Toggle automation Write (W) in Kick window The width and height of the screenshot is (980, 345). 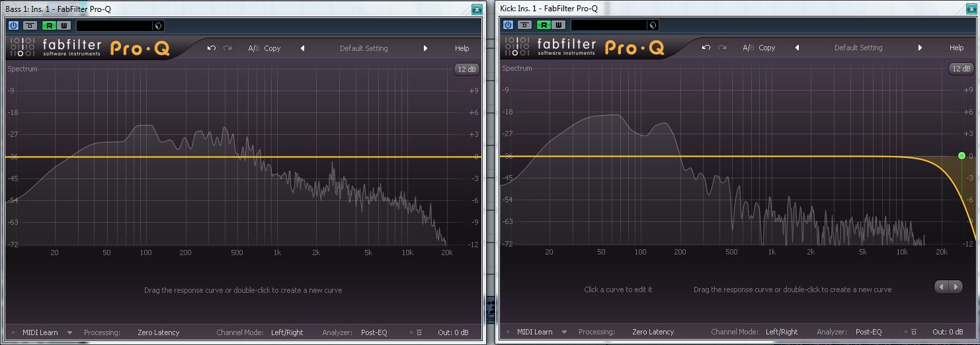(x=558, y=25)
